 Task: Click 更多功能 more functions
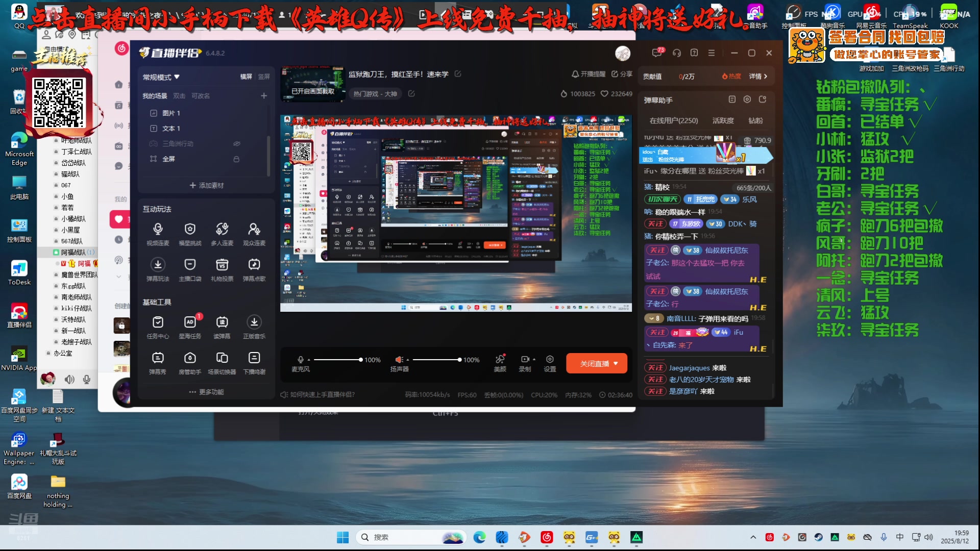pyautogui.click(x=206, y=392)
